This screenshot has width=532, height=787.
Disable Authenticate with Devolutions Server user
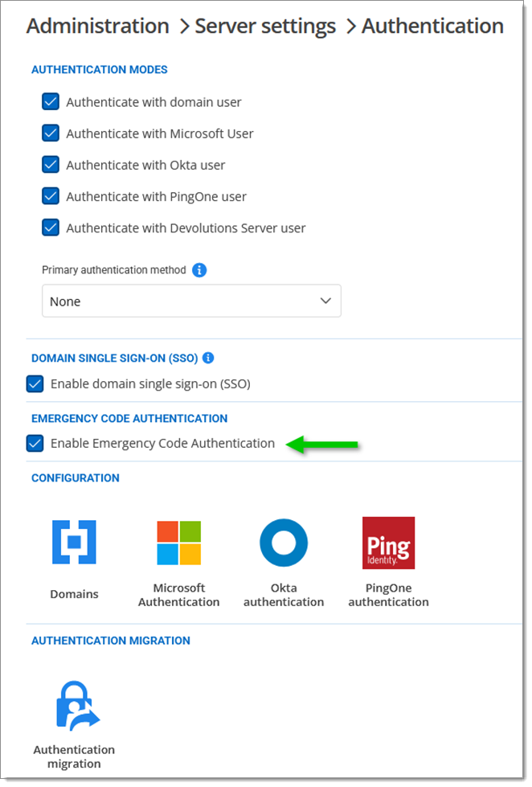(50, 227)
